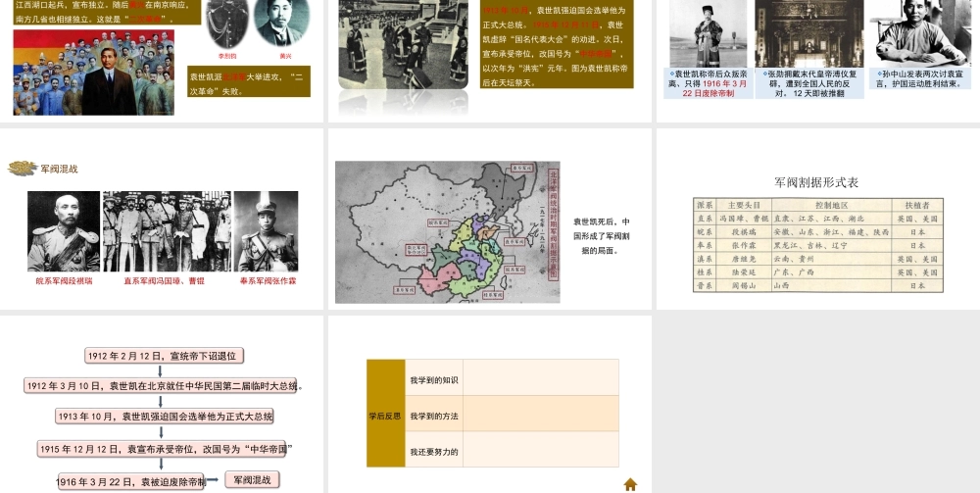Click the caption with red date 1916年3月22日废除帝制
Viewport: 980px width, 493px height.
pos(709,83)
